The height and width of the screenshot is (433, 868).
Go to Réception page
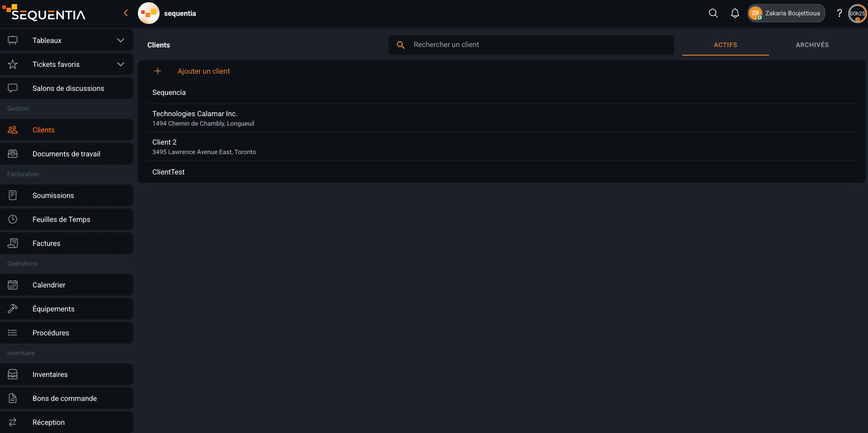(66, 422)
